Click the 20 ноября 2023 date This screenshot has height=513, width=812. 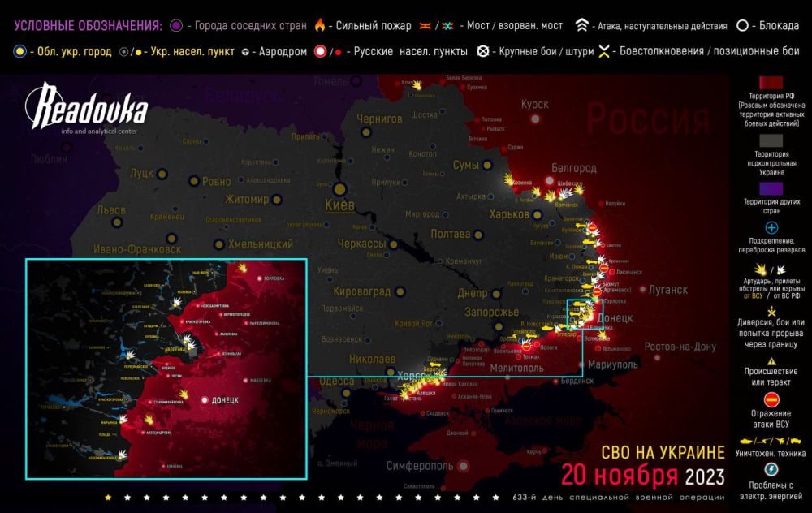(x=642, y=475)
